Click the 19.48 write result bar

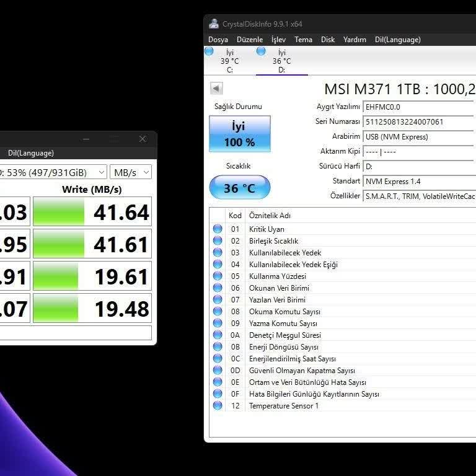point(92,308)
